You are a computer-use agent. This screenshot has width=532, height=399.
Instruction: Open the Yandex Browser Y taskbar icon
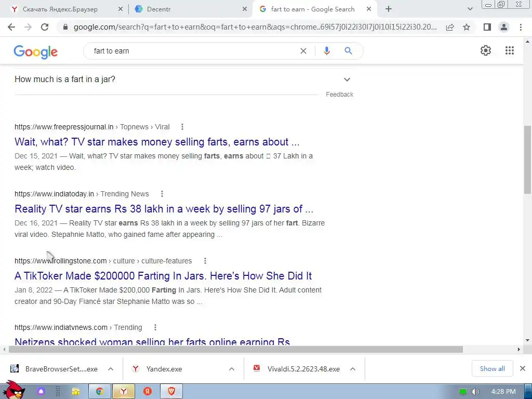click(124, 392)
